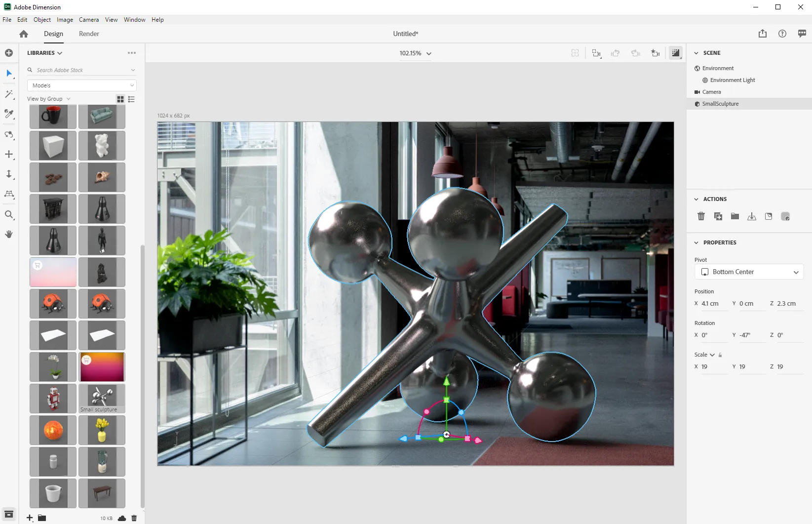Viewport: 812px width, 524px height.
Task: Toggle the render preview mode
Action: [676, 53]
